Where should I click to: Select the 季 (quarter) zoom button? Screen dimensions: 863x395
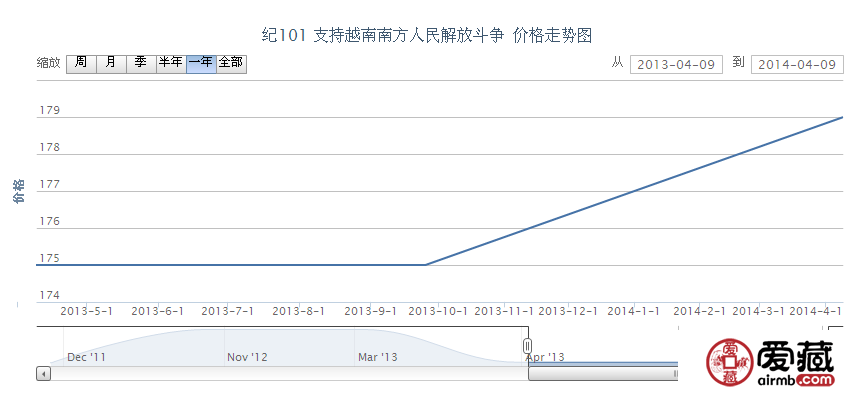click(141, 64)
